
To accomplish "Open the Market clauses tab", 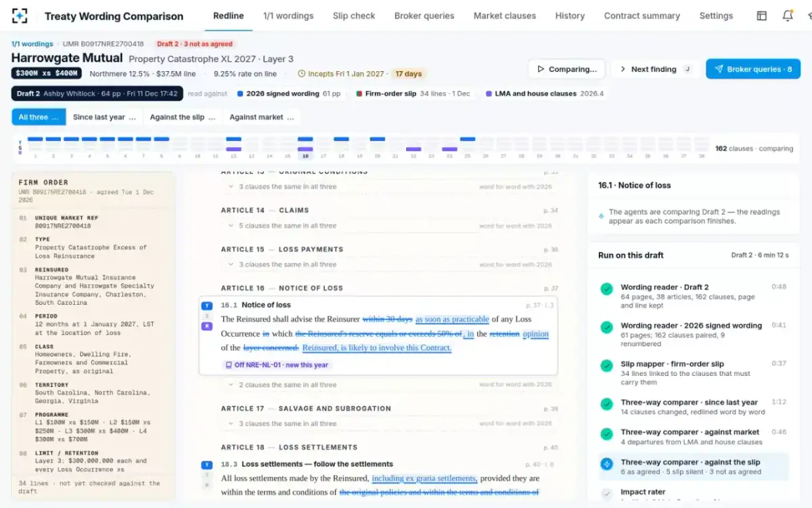I will click(x=505, y=16).
